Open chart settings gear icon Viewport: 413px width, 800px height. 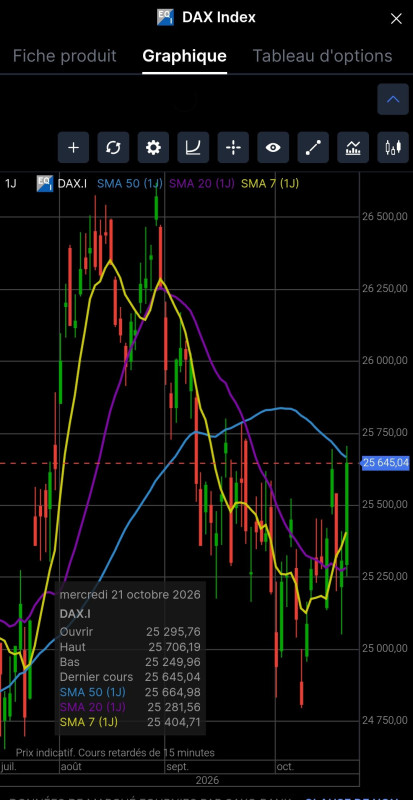click(x=153, y=147)
